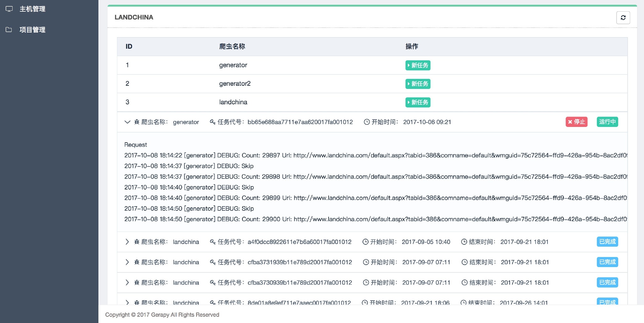
Task: Start a new task for generator2 spider
Action: coord(418,84)
